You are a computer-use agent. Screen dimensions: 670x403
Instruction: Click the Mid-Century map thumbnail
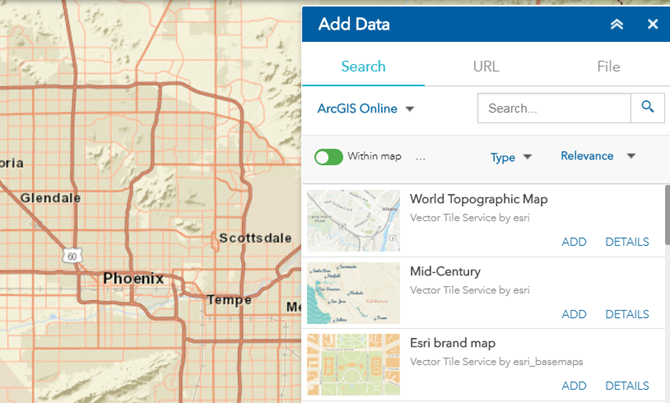point(354,292)
